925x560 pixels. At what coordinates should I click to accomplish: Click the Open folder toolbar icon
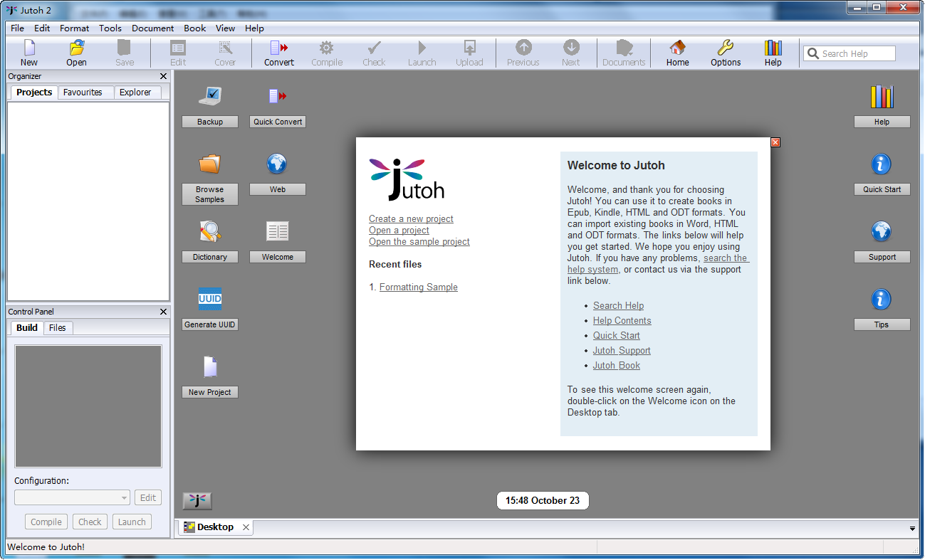76,48
